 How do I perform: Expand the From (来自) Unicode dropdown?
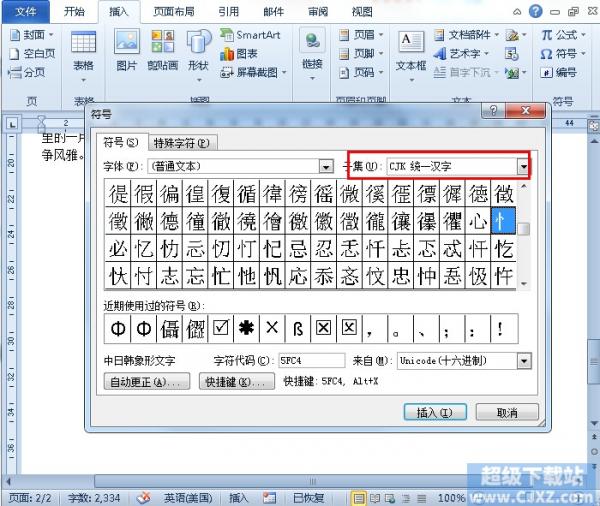click(524, 361)
